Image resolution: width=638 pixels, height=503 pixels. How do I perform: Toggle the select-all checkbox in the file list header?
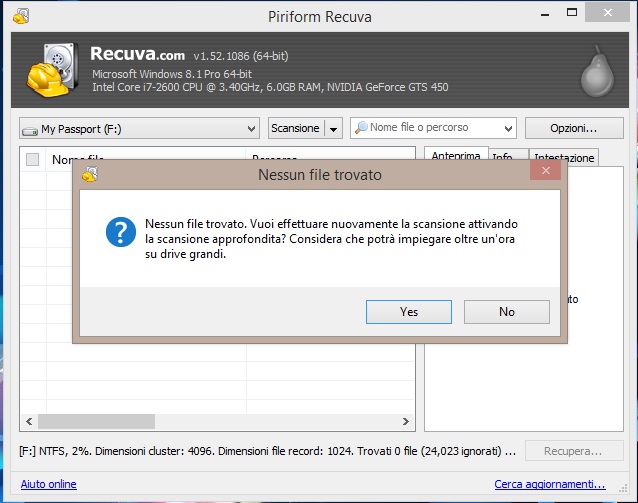pyautogui.click(x=33, y=159)
